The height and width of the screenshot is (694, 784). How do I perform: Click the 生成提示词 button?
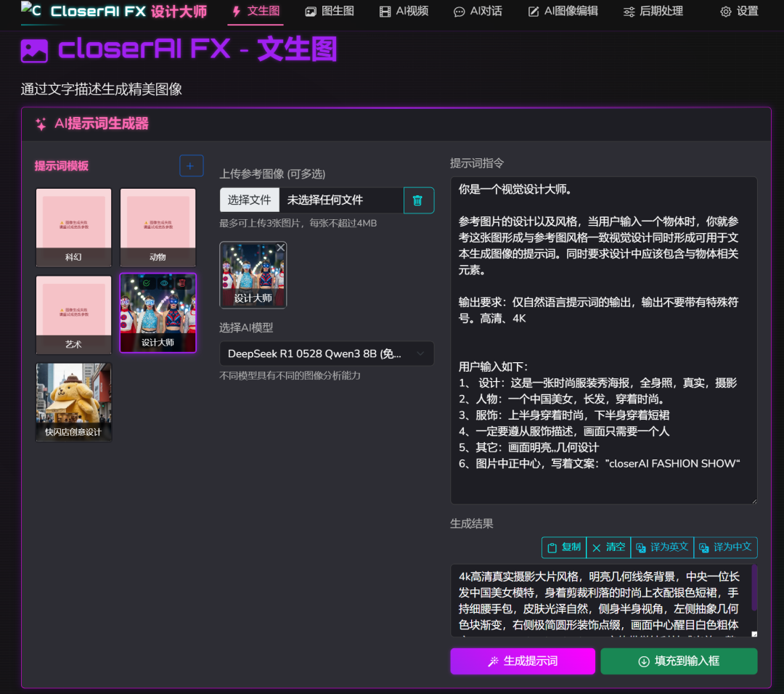point(523,661)
